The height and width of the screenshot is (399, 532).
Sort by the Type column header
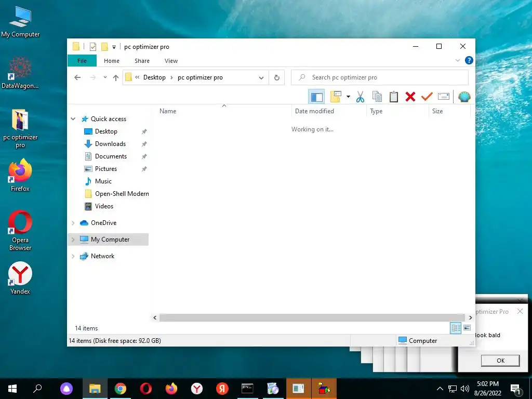397,111
